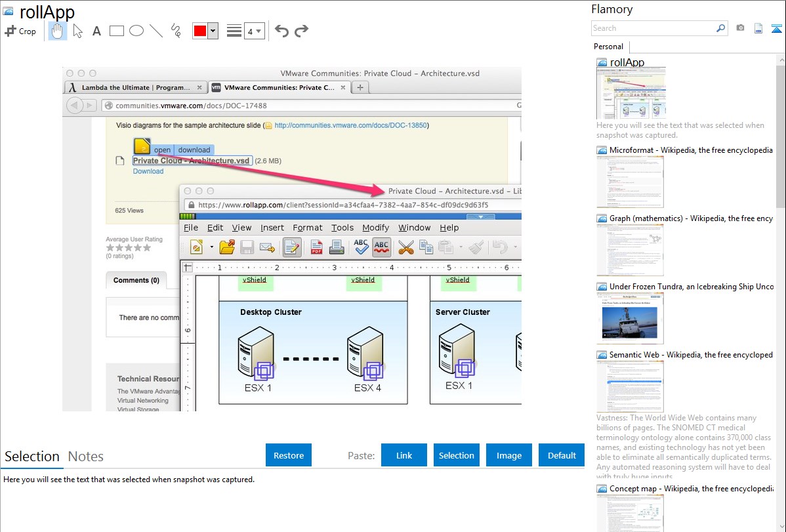Undo the last annotation
This screenshot has width=786, height=532.
281,31
